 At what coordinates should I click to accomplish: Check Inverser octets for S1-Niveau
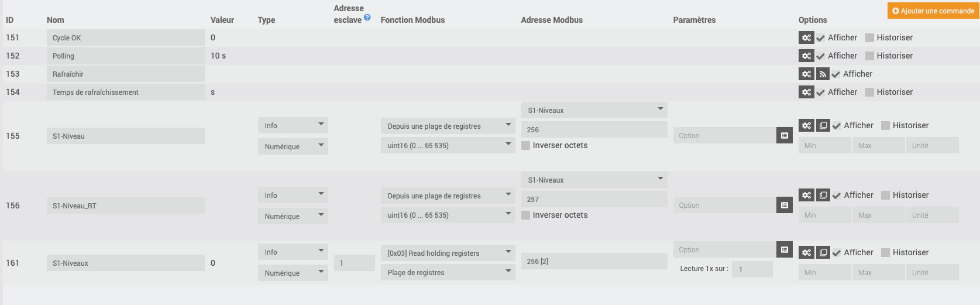[525, 145]
